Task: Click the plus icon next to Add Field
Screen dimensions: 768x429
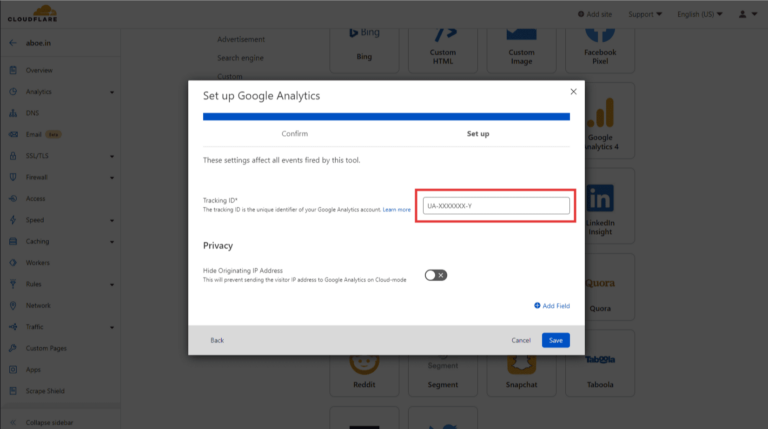Action: pyautogui.click(x=537, y=306)
